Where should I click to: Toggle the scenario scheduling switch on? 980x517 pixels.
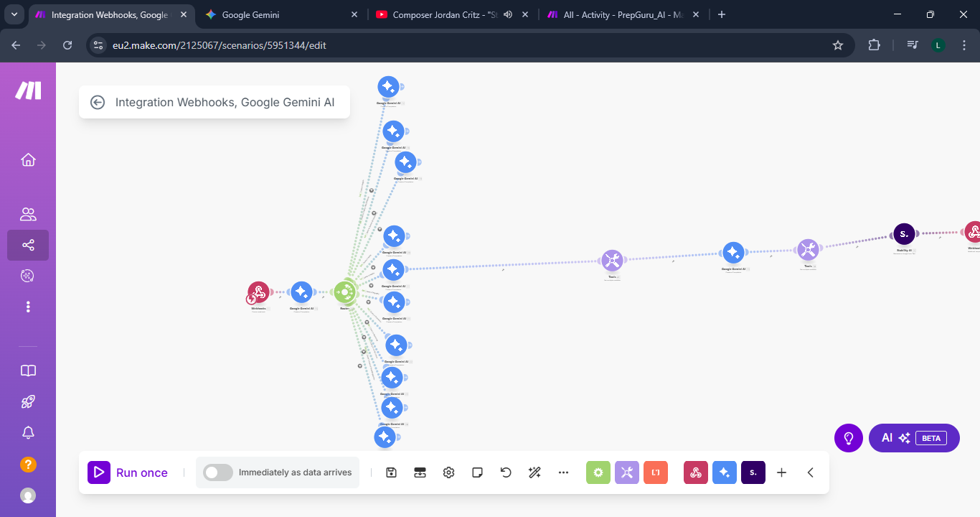click(218, 472)
